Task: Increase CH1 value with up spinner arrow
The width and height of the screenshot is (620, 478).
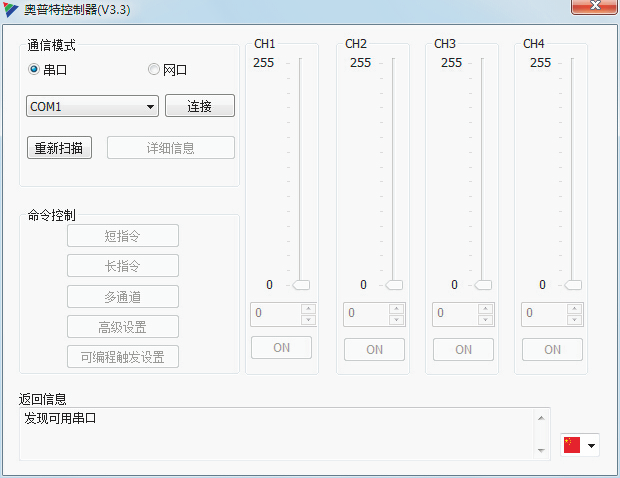Action: tap(308, 308)
